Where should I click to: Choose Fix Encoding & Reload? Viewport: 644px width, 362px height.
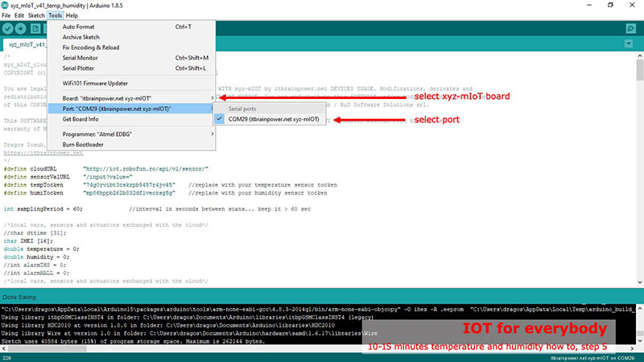pyautogui.click(x=131, y=47)
